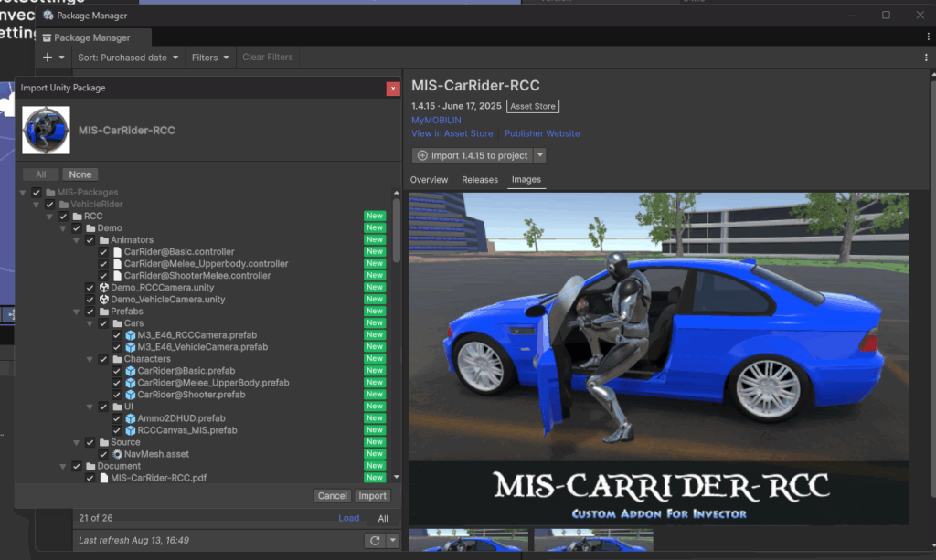The width and height of the screenshot is (936, 560).
Task: Switch to the Releases tab
Action: tap(479, 180)
